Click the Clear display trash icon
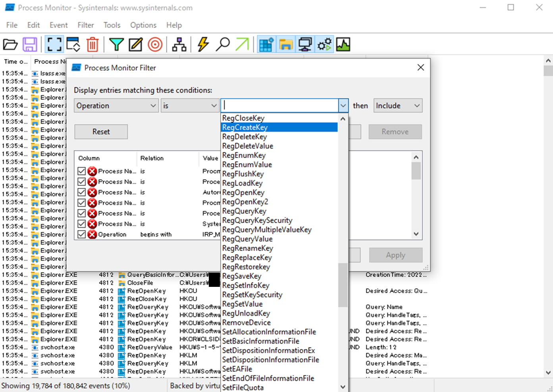The image size is (553, 392). [x=92, y=44]
